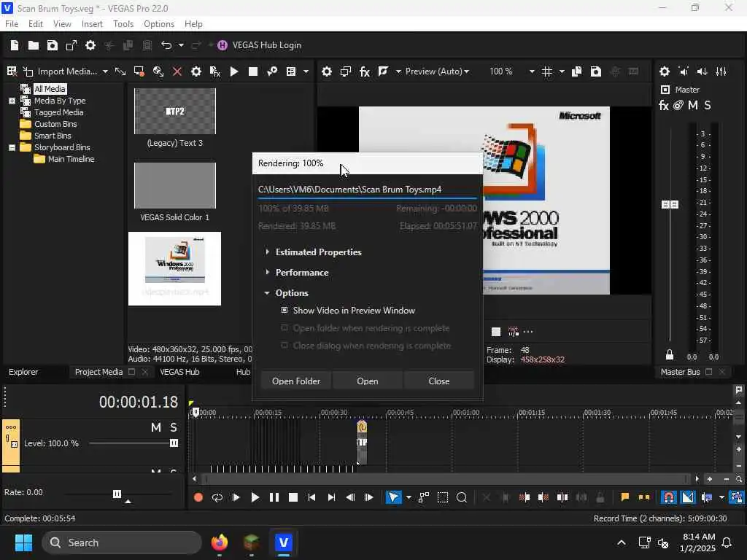The image size is (747, 560).
Task: Click Import Media button
Action: pyautogui.click(x=66, y=71)
